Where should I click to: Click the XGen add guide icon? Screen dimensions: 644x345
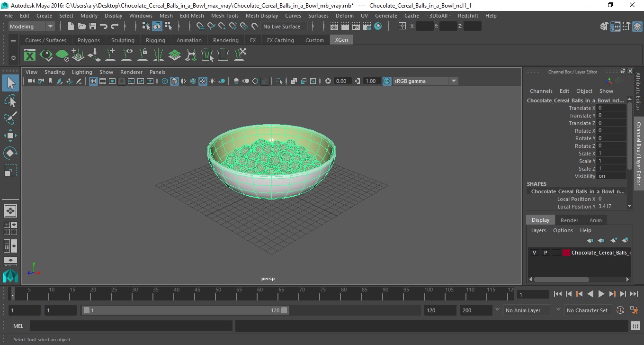coord(110,55)
